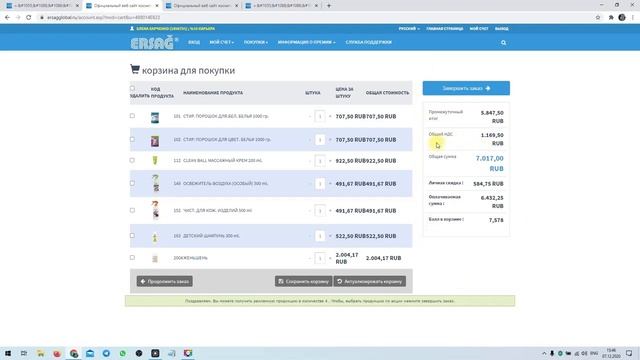The height and width of the screenshot is (360, 640).
Task: Go to ГЛАВНАЯ СТРАНИЦА top link
Action: click(444, 29)
